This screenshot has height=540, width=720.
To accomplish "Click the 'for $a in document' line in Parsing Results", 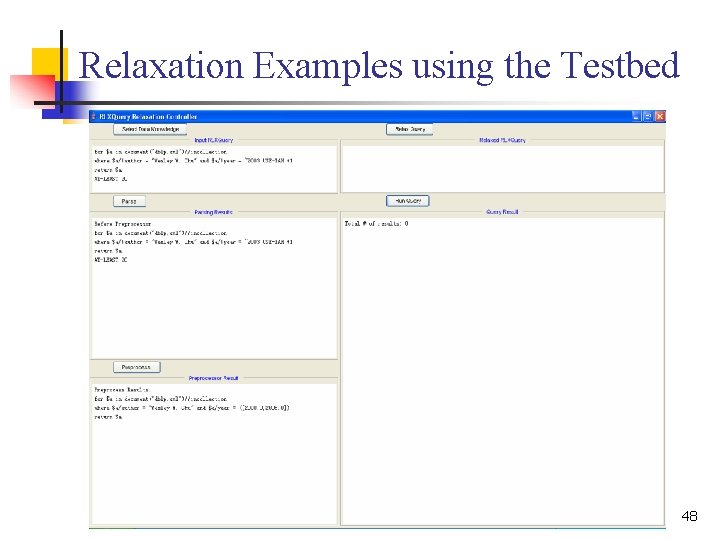I will 160,233.
